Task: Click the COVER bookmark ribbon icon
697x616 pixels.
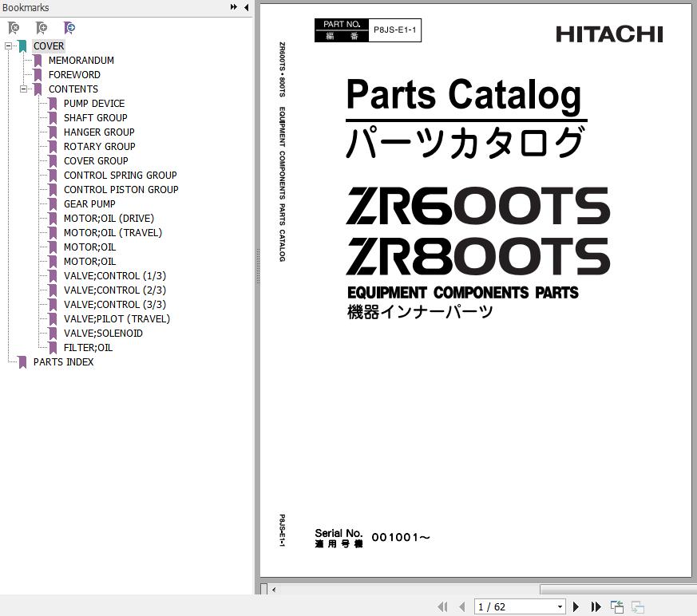Action: [22, 46]
